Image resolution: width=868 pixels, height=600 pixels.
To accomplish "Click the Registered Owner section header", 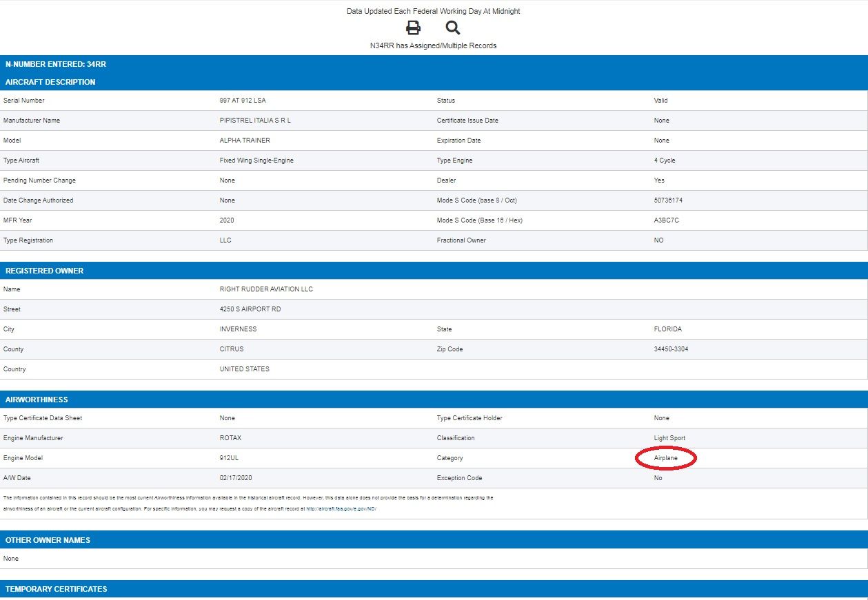I will 44,271.
